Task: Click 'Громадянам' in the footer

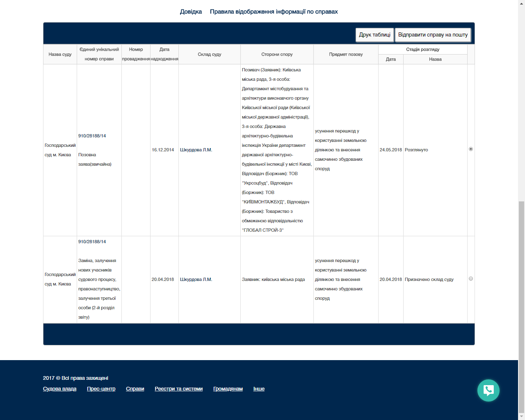Action: pyautogui.click(x=228, y=389)
